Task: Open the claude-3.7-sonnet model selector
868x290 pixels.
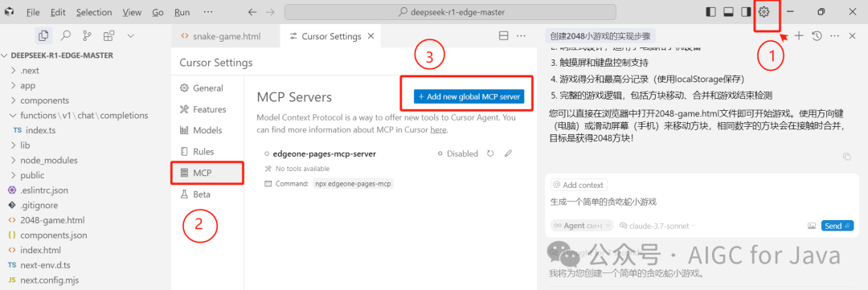Action: [657, 226]
